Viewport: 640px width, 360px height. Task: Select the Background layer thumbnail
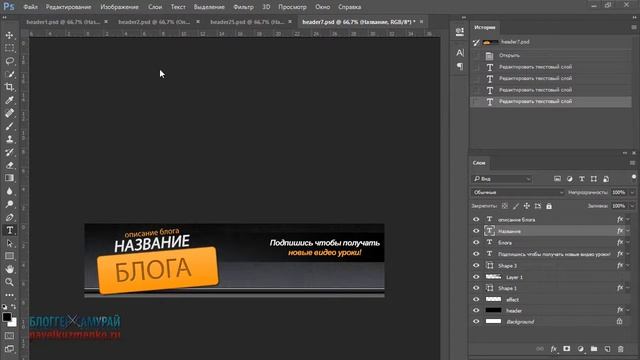coord(493,322)
